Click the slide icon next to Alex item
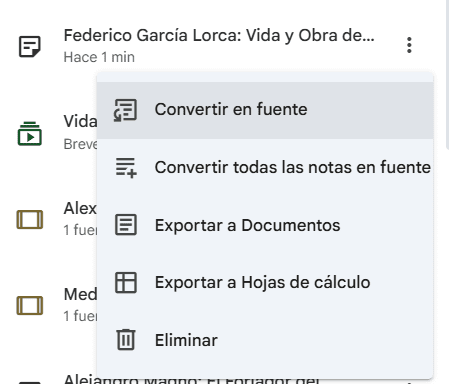This screenshot has height=384, width=449. (30, 219)
